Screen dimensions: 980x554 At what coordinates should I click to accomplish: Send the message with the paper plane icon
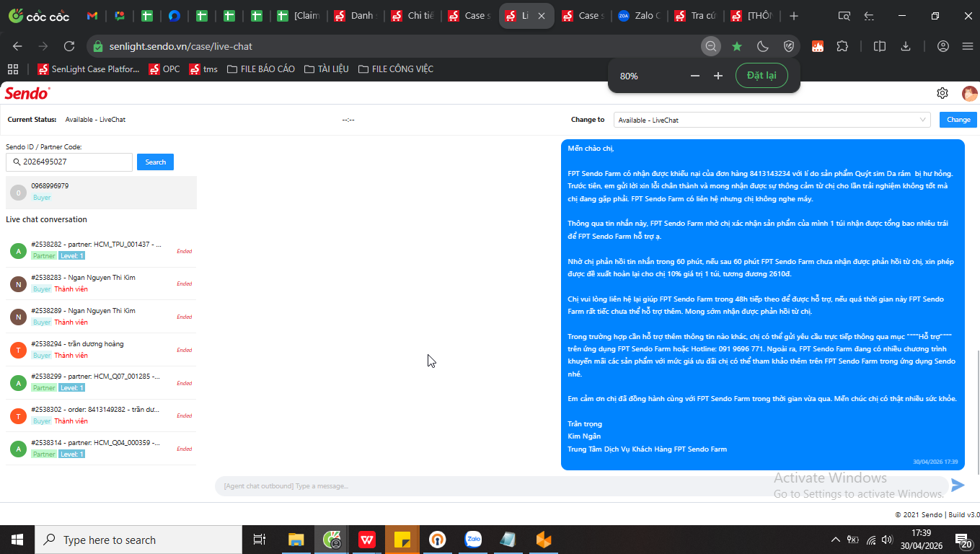(958, 485)
